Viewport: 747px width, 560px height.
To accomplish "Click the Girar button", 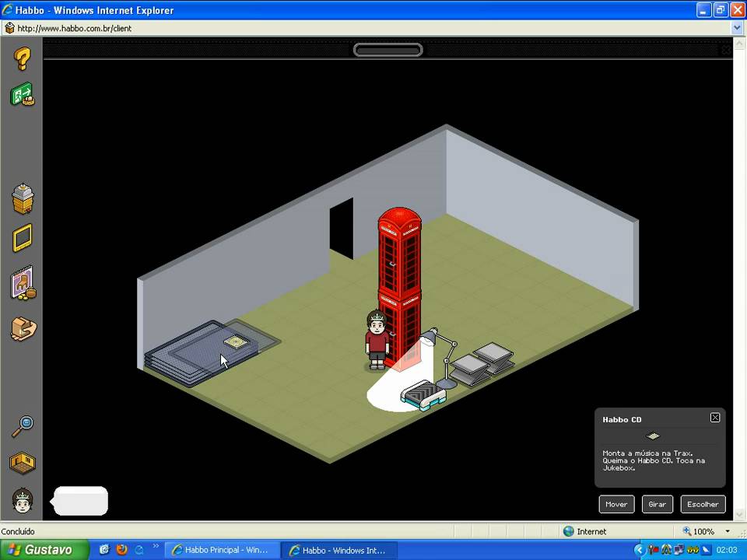I will [x=657, y=504].
